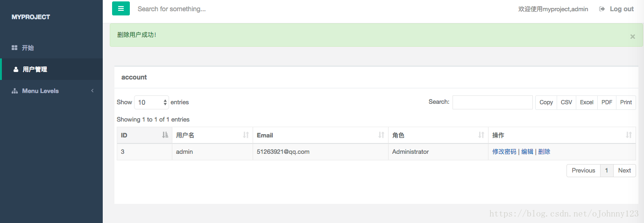This screenshot has width=644, height=223.
Task: Go to the Next page
Action: tap(624, 171)
